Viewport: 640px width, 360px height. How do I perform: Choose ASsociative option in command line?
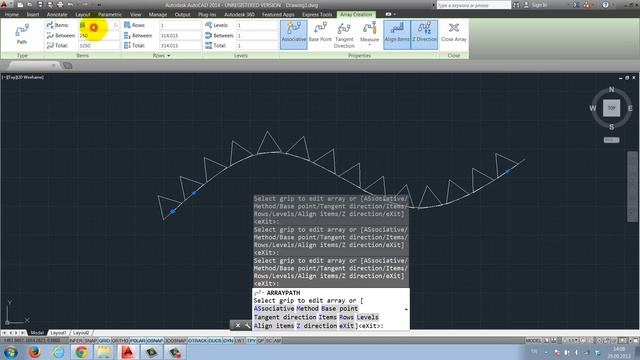coord(274,309)
